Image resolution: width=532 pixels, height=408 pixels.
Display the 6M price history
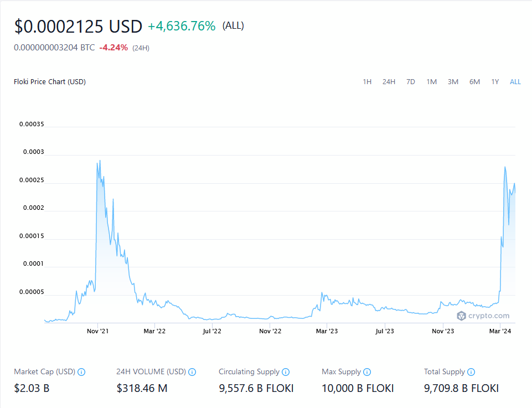click(474, 82)
